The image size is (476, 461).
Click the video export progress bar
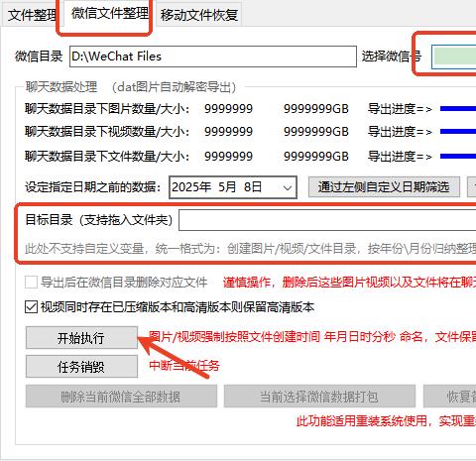click(x=458, y=132)
